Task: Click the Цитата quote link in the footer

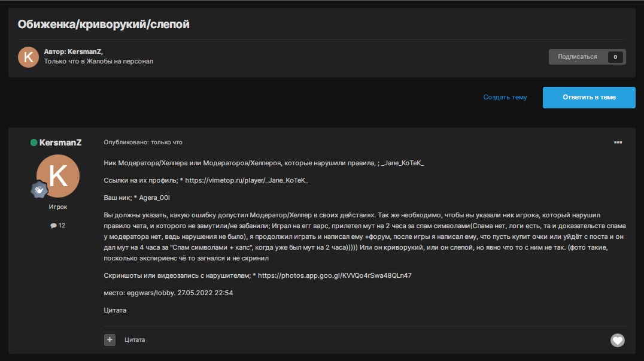Action: (135, 340)
